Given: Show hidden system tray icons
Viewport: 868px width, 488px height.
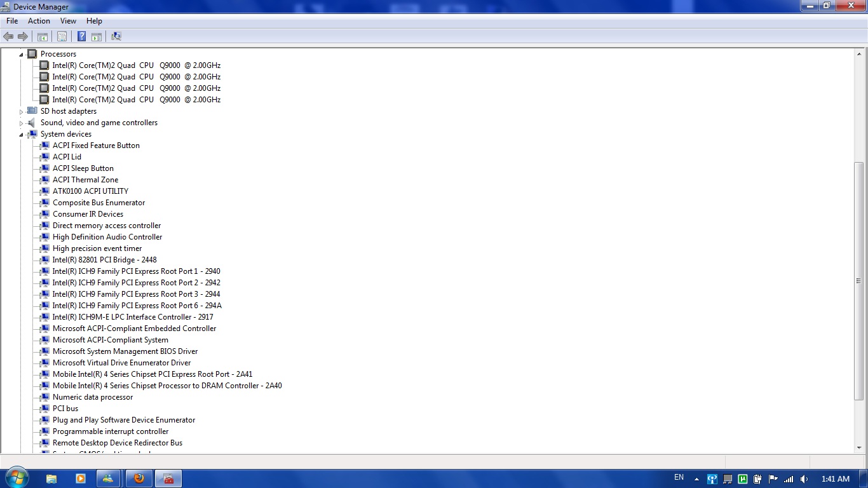Looking at the screenshot, I should click(696, 479).
